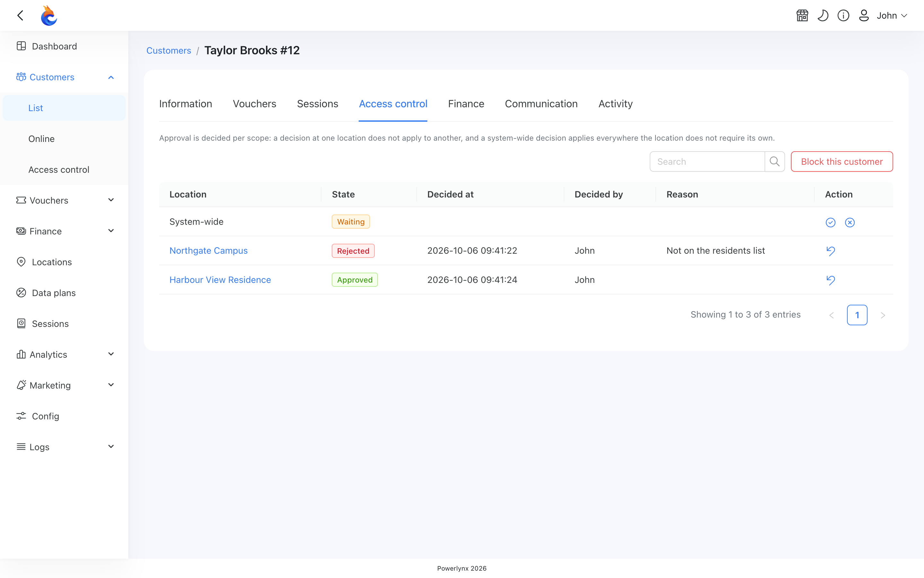Open the store icon in the header
Screen dimensions: 924x578
pos(802,15)
